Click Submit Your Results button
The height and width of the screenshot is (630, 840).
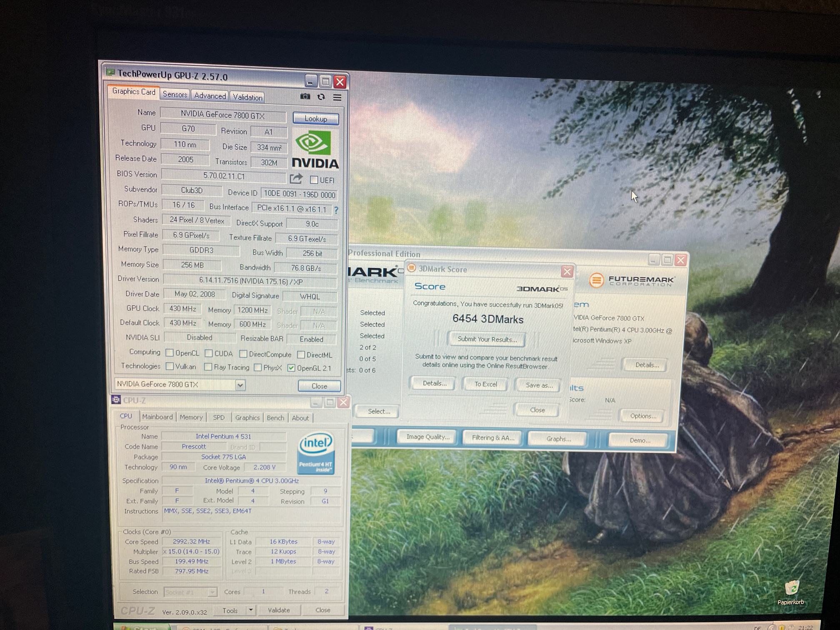click(487, 339)
